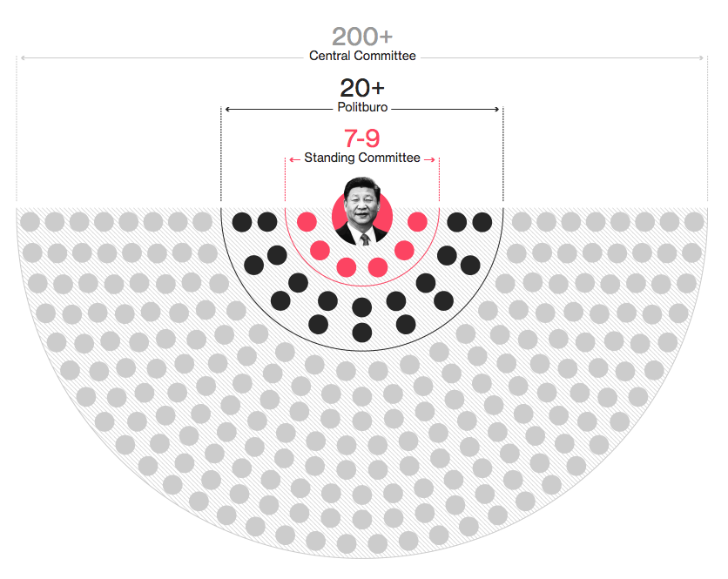
Task: Click the grey "200+" number
Action: point(362,37)
